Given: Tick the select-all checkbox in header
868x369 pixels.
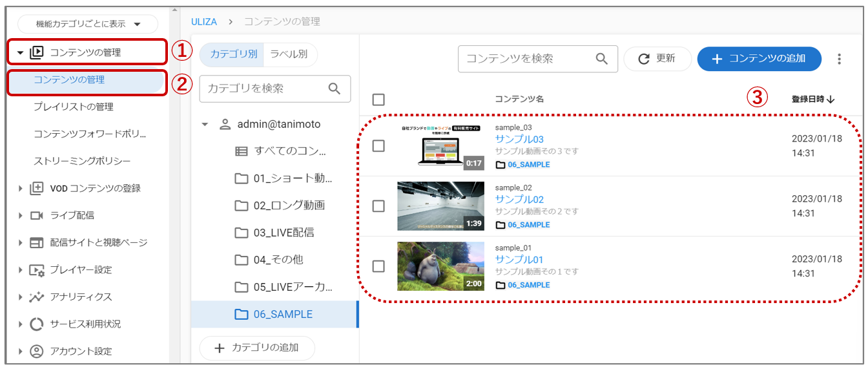Looking at the screenshot, I should point(378,100).
